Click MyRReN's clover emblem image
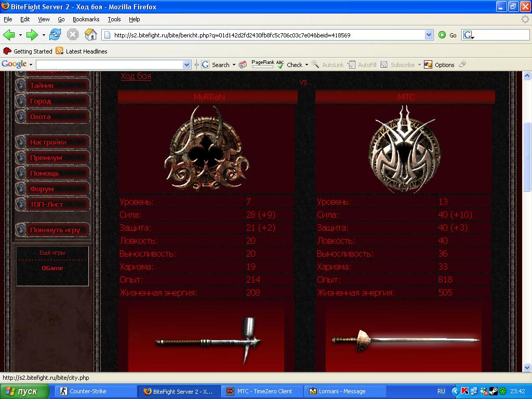The height and width of the screenshot is (399, 532). [207, 148]
